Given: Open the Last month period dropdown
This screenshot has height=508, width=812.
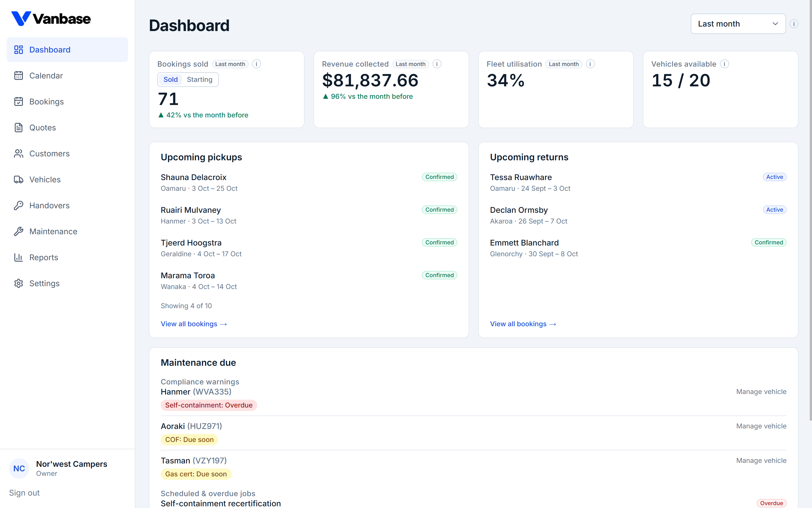Looking at the screenshot, I should pos(738,24).
